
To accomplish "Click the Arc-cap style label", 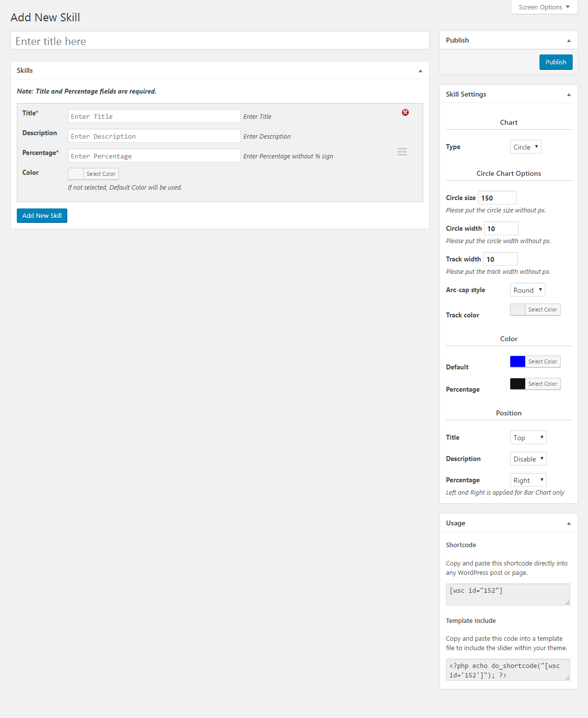I will click(x=465, y=290).
